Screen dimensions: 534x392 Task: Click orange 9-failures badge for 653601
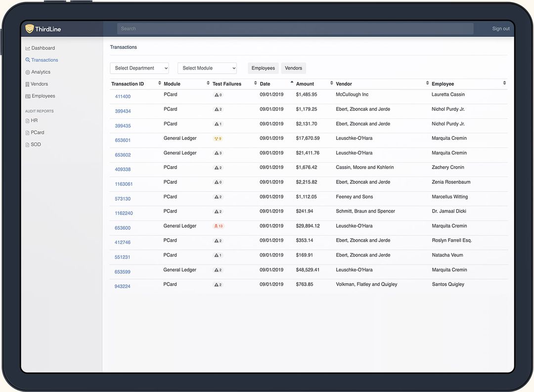[x=218, y=138]
